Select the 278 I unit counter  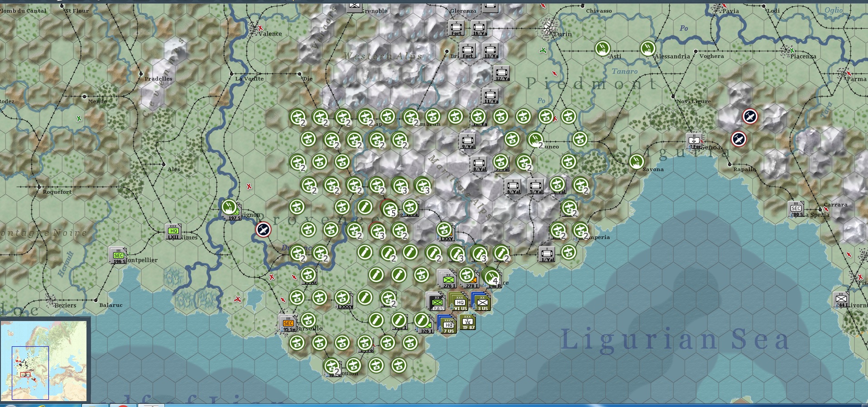[470, 279]
